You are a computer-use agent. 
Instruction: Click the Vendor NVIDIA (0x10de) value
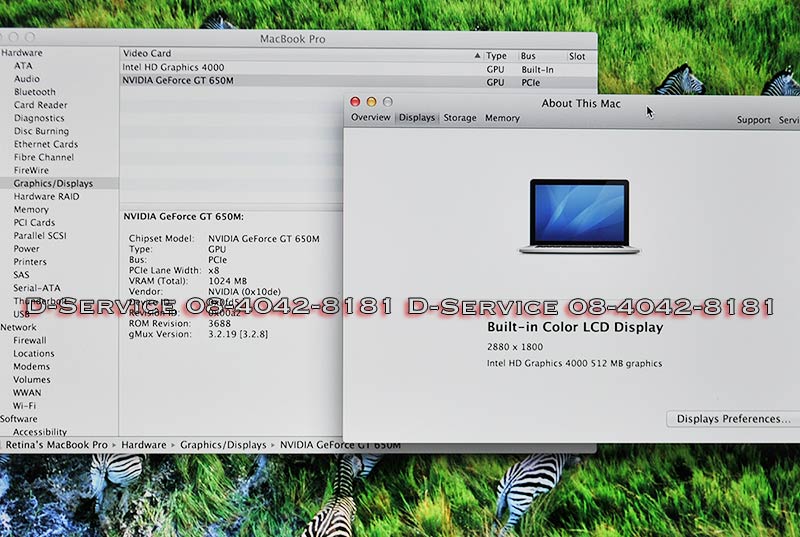coord(244,292)
